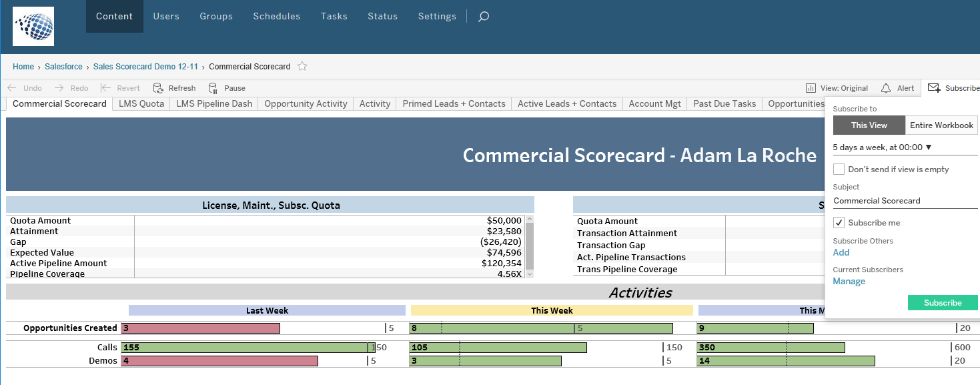The width and height of the screenshot is (980, 385).
Task: Refresh the Commercial Scorecard view
Action: [174, 87]
